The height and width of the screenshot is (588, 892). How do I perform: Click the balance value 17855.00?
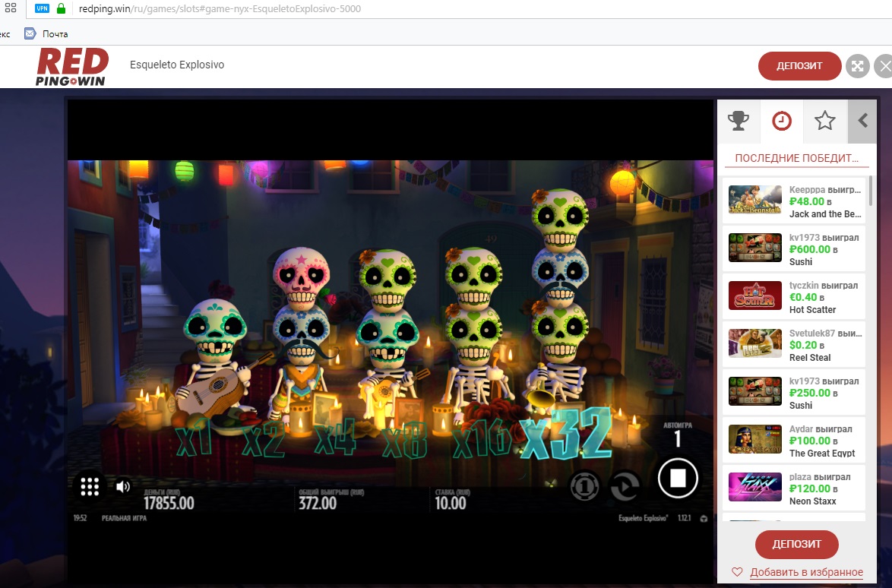click(169, 503)
